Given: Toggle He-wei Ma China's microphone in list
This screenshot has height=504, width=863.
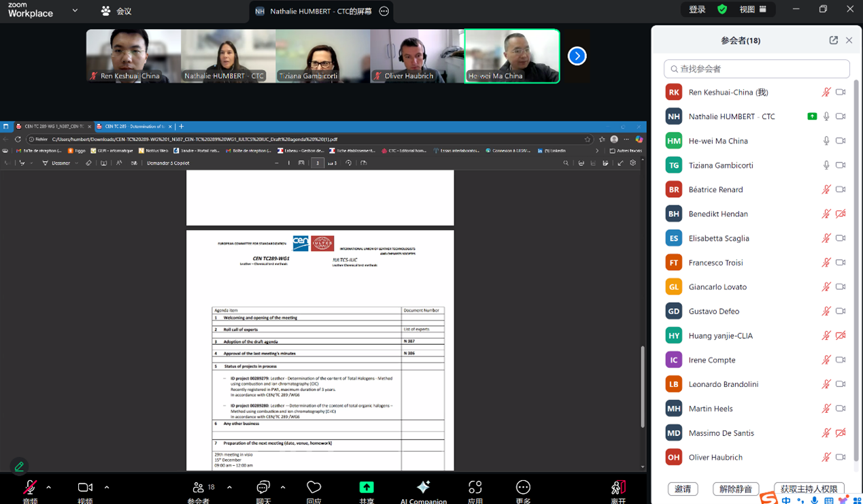Looking at the screenshot, I should 826,141.
